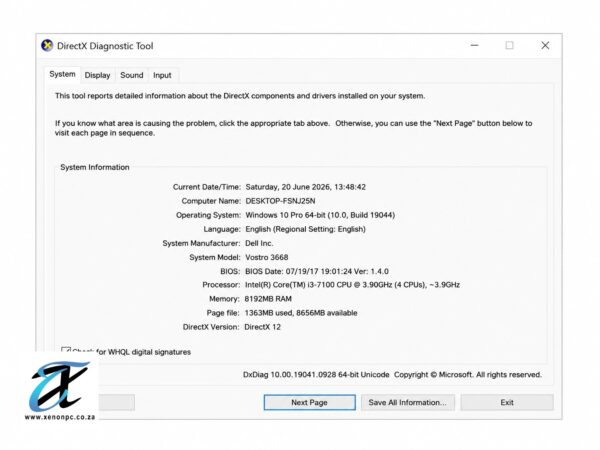Image resolution: width=600 pixels, height=450 pixels.
Task: Click the DirectX 12 version value
Action: 262,327
